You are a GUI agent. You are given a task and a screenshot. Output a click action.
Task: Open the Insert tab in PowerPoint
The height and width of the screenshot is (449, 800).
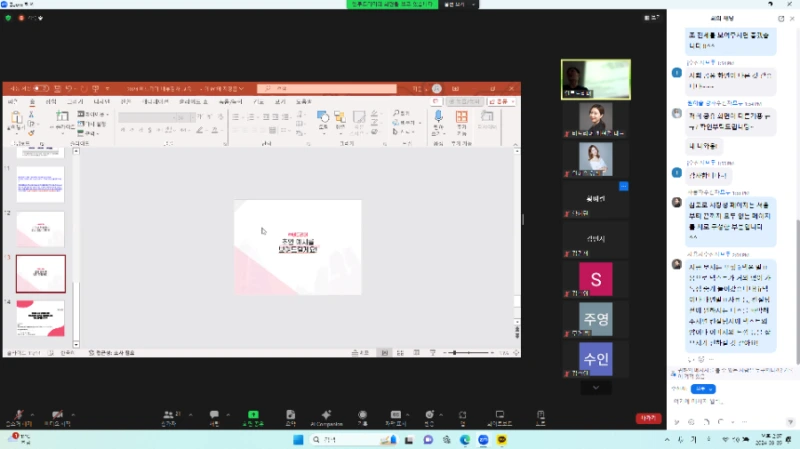click(x=51, y=102)
